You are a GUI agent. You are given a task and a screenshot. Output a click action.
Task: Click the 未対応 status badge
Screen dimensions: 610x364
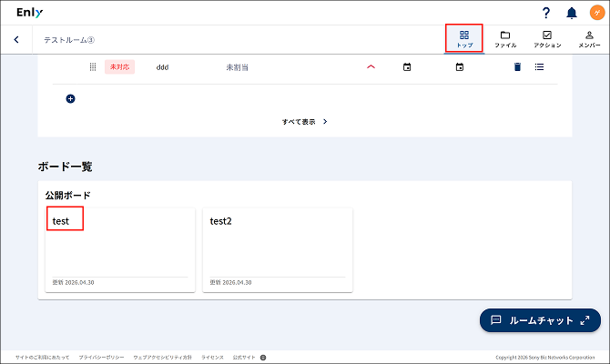[x=119, y=67]
